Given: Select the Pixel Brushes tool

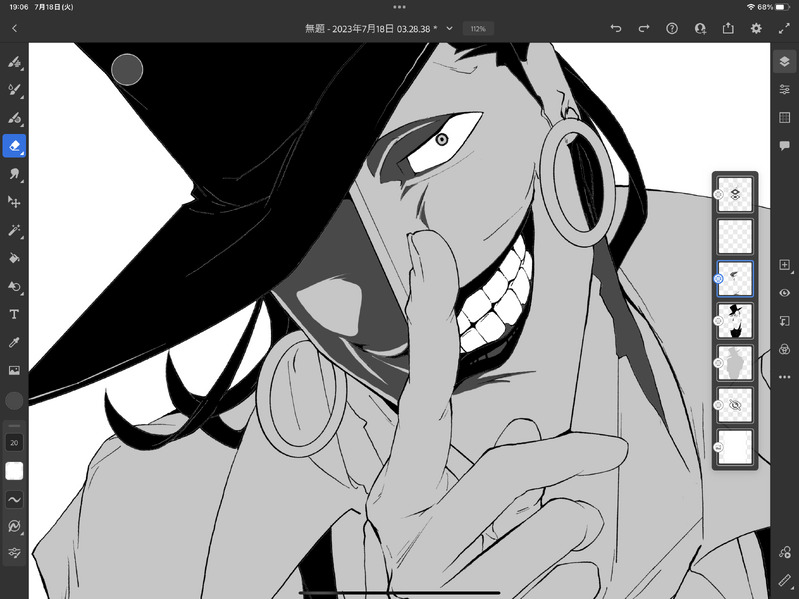Looking at the screenshot, I should (14, 62).
